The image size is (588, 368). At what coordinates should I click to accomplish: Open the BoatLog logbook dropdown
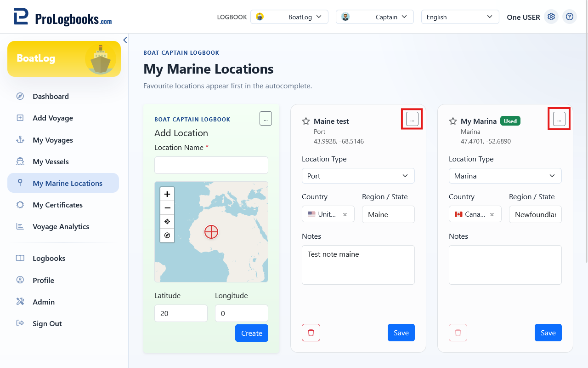(289, 17)
